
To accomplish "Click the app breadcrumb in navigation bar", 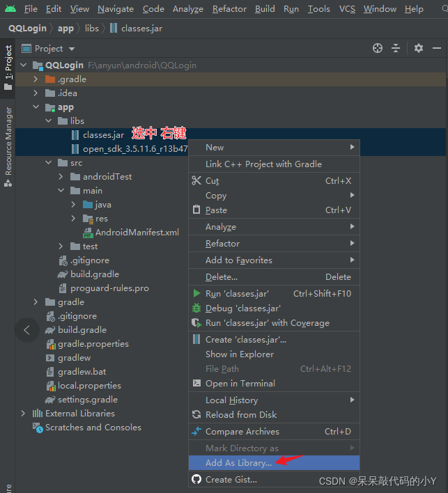I will [x=65, y=29].
